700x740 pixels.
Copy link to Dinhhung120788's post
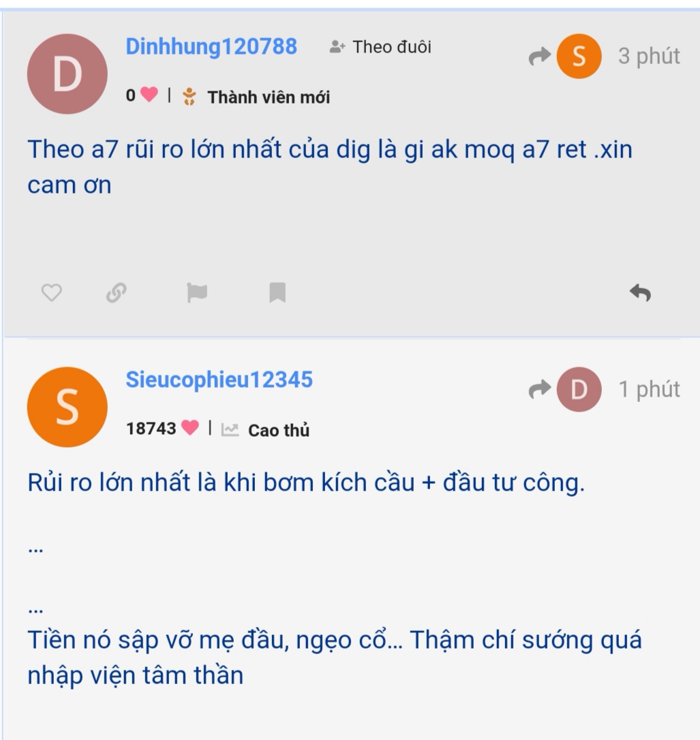coord(115,293)
